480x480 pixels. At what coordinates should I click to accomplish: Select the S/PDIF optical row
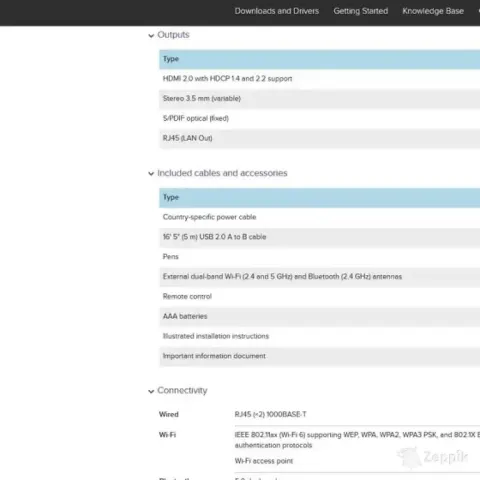pos(319,118)
